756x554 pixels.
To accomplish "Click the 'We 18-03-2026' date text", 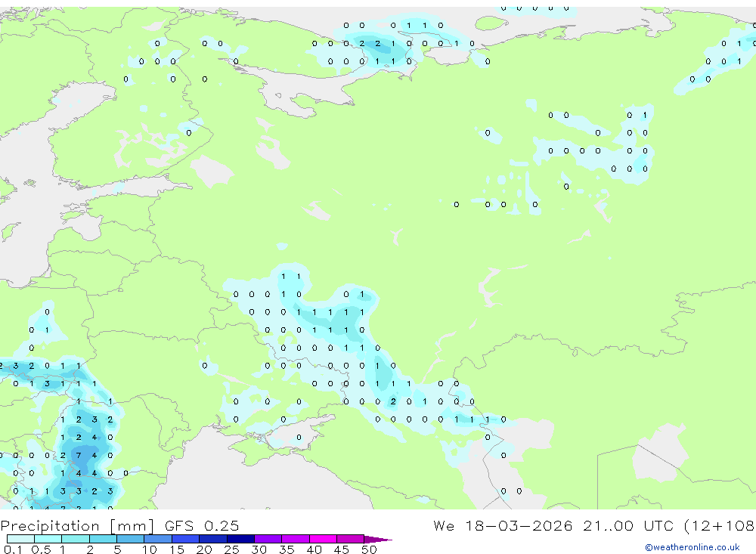I will pos(503,525).
